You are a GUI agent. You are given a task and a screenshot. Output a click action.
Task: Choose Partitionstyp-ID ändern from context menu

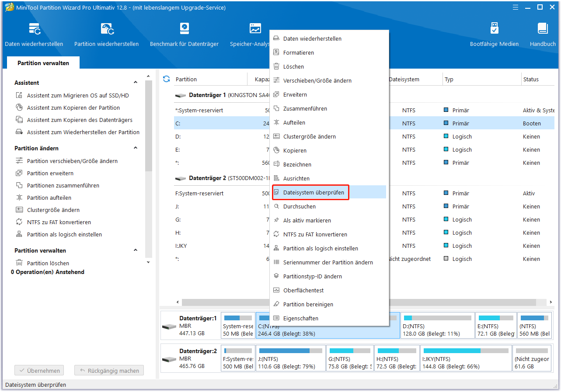click(329, 276)
